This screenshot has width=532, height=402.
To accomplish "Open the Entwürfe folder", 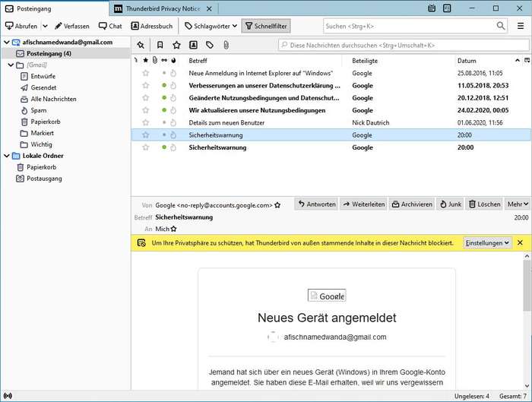I will click(x=43, y=76).
